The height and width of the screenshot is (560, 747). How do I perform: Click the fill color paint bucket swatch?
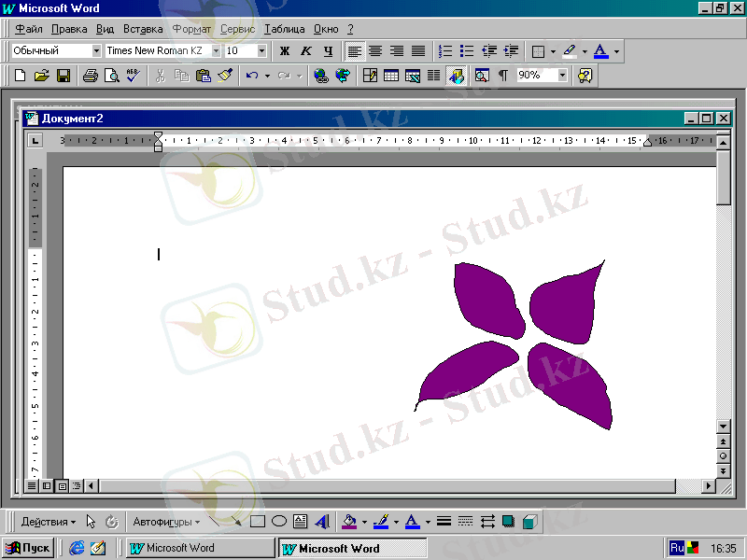tap(349, 522)
